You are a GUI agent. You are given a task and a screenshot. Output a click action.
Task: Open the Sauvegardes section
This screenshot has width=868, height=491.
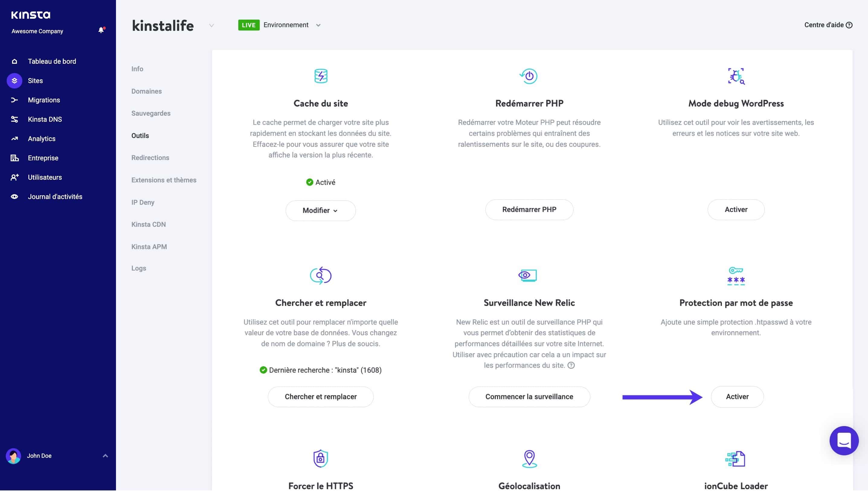click(151, 113)
